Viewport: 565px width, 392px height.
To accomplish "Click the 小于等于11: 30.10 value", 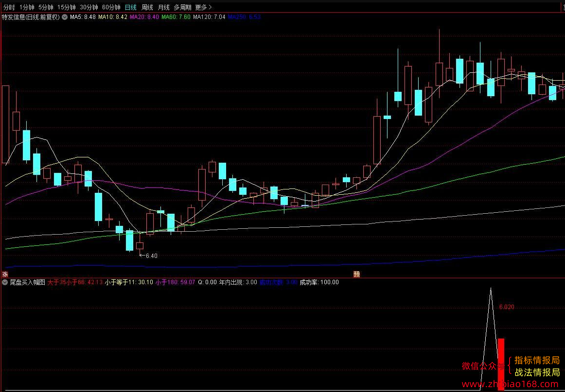I will (129, 282).
